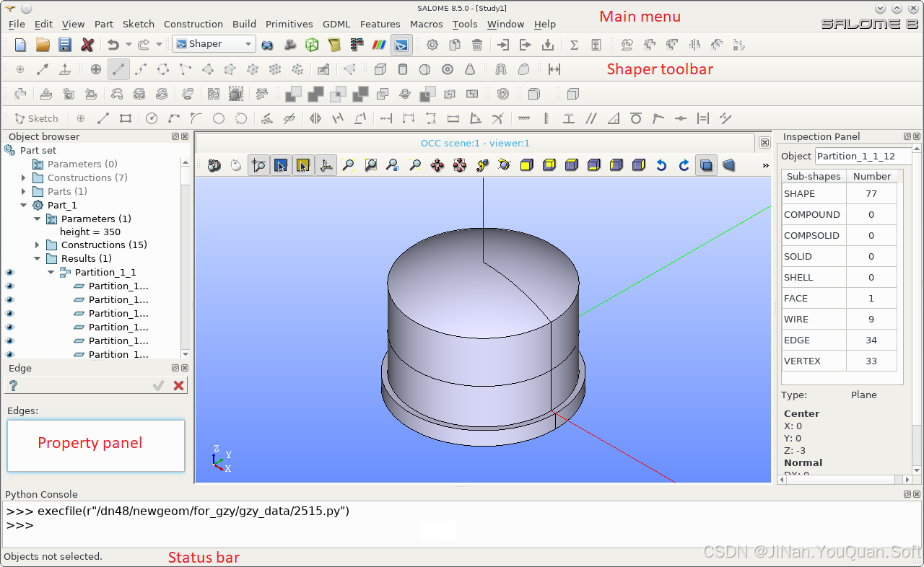This screenshot has height=567, width=924.
Task: Toggle the yellow preselection arrow mode in viewer
Action: coord(303,165)
